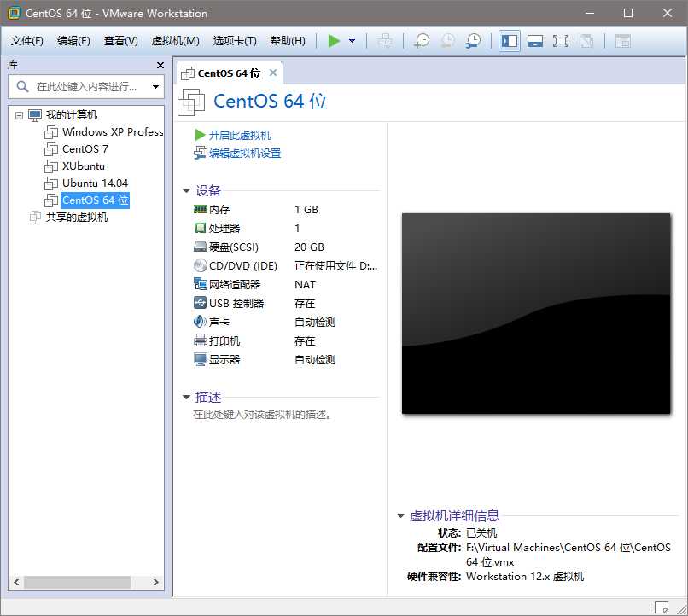Open the 选项卡(T) menu
This screenshot has height=616, width=688.
coord(235,41)
